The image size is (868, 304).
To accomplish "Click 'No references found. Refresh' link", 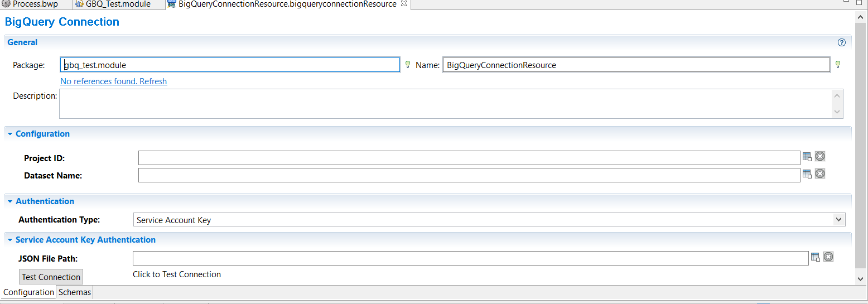I will [x=114, y=81].
